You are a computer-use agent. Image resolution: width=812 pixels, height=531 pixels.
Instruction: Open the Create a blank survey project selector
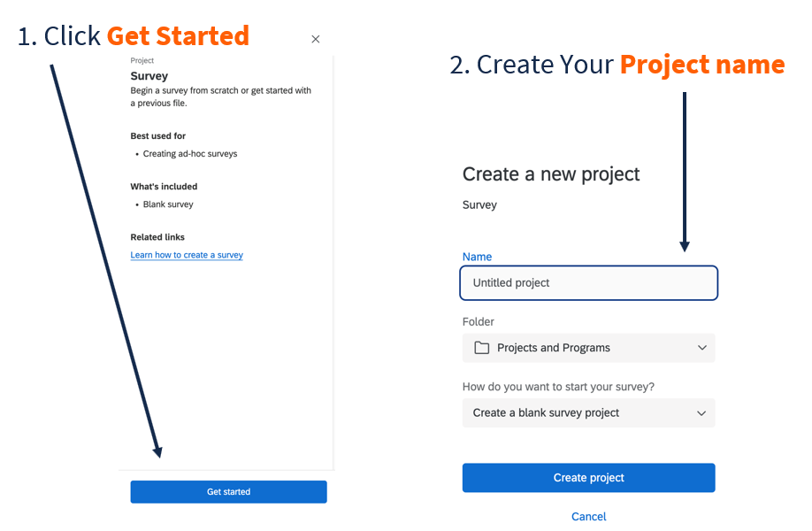[x=588, y=412]
